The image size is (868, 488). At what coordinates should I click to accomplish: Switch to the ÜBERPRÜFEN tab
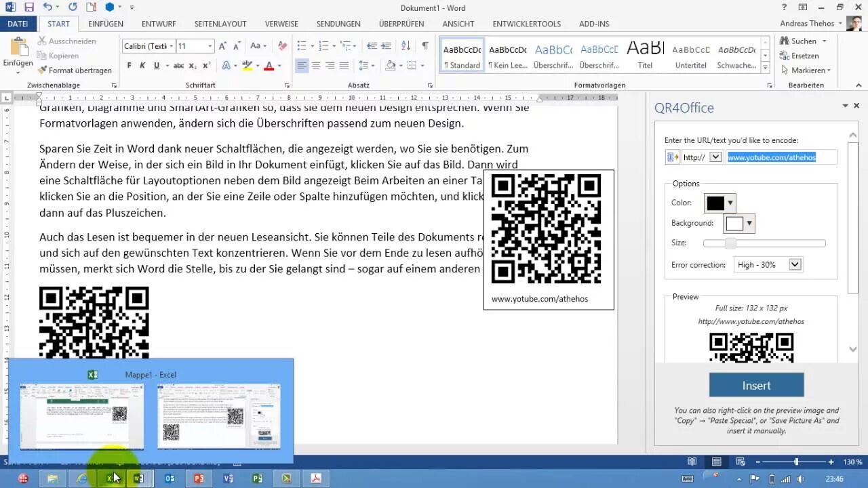coord(401,24)
